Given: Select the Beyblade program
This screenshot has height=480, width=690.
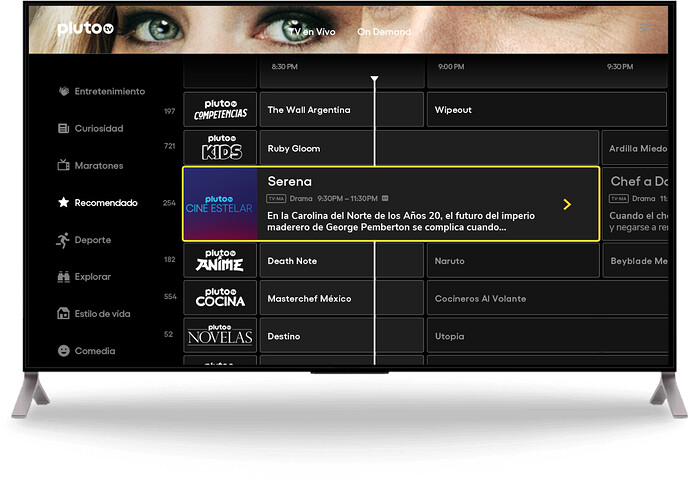Looking at the screenshot, I should [x=635, y=261].
